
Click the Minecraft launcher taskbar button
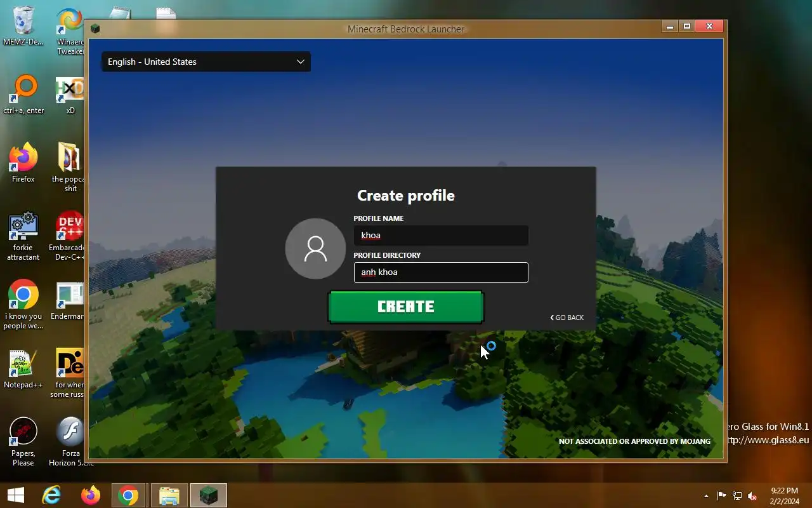[209, 495]
